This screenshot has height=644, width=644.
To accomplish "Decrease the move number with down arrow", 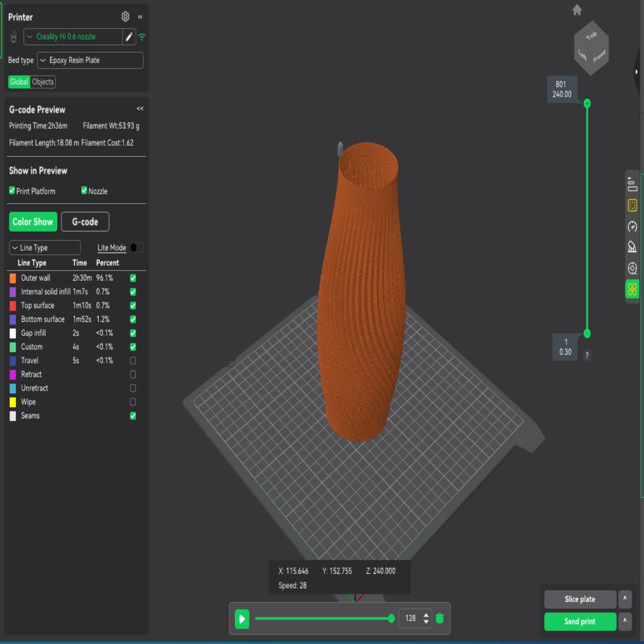I will click(x=426, y=622).
